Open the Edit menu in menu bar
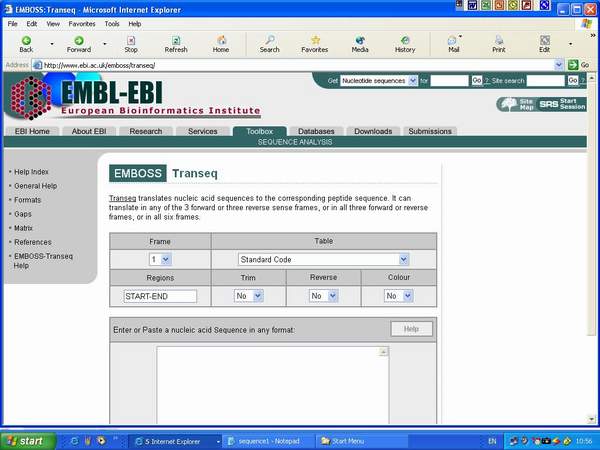 pos(32,24)
